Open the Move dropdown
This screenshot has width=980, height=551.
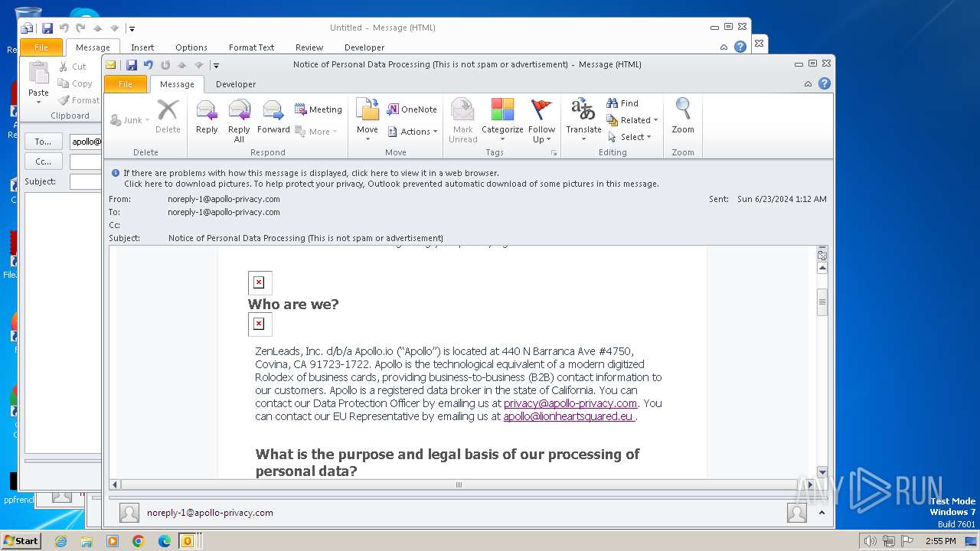click(x=367, y=121)
